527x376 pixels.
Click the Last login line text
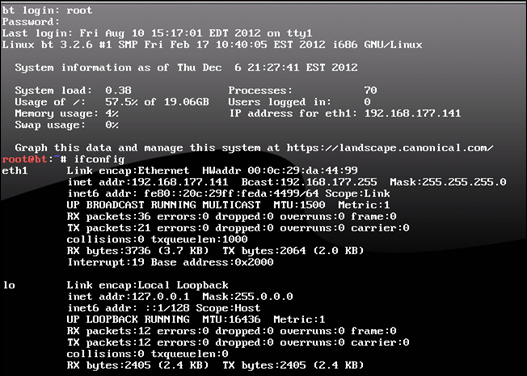pos(157,33)
